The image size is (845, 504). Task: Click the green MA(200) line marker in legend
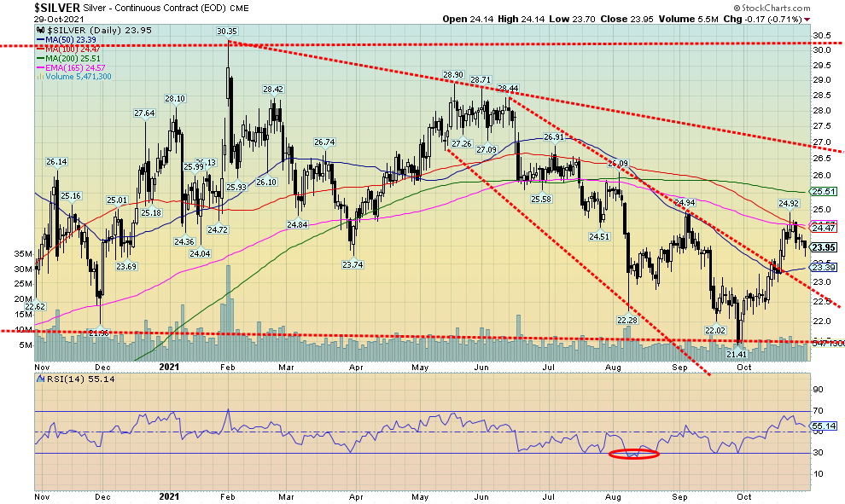pos(39,59)
